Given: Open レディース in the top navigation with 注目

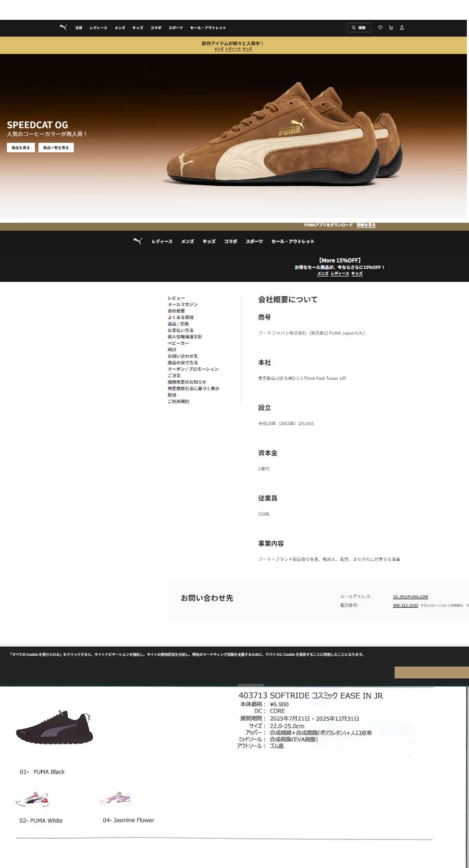Looking at the screenshot, I should point(98,28).
